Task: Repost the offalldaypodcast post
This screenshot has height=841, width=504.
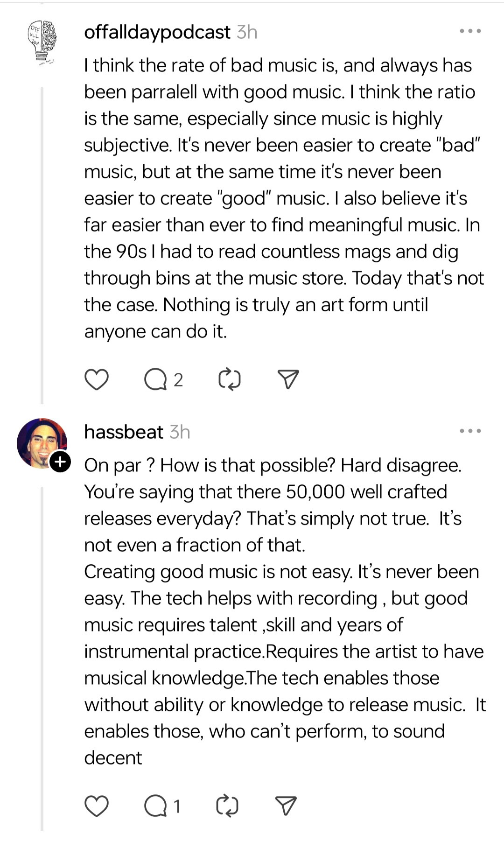Action: tap(230, 379)
